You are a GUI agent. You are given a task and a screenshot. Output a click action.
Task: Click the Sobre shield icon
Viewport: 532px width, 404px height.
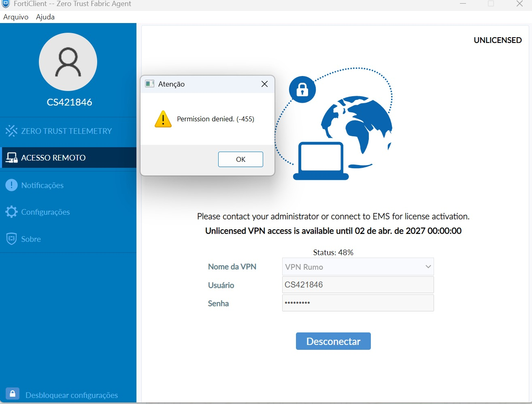11,239
